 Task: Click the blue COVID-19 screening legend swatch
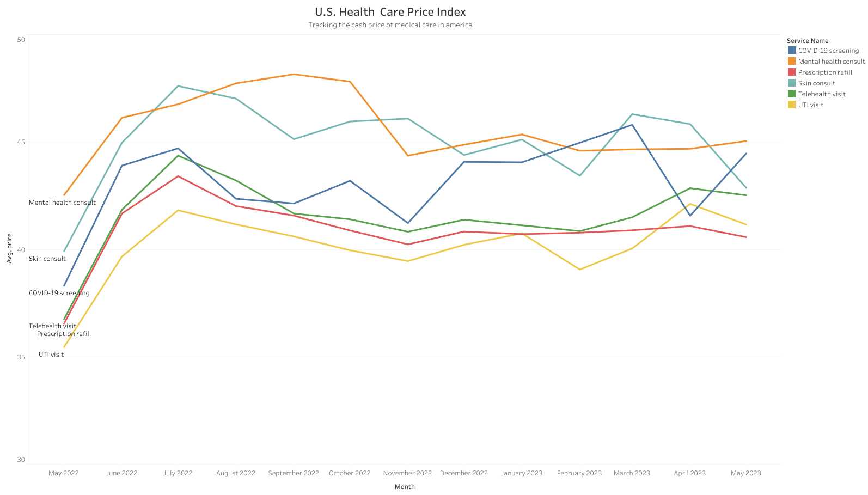pyautogui.click(x=791, y=51)
